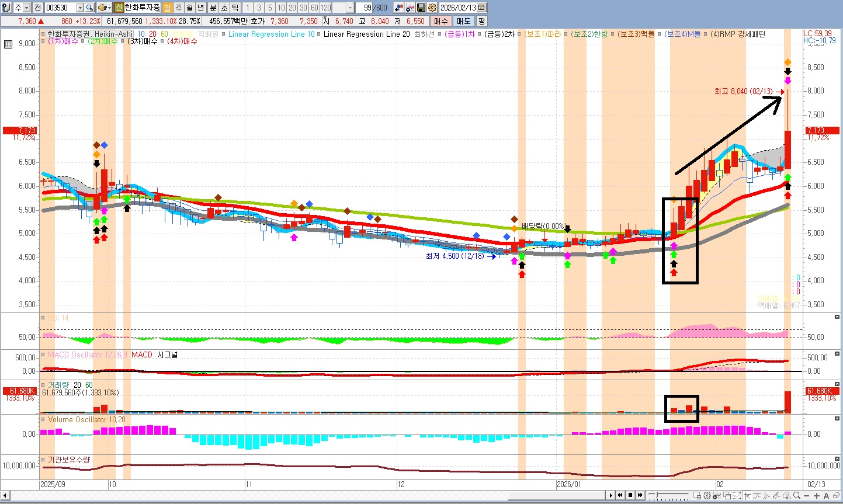Collapse the Volume Oscillator panel using its corner button
Image resolution: width=843 pixels, height=504 pixels.
pos(837,419)
